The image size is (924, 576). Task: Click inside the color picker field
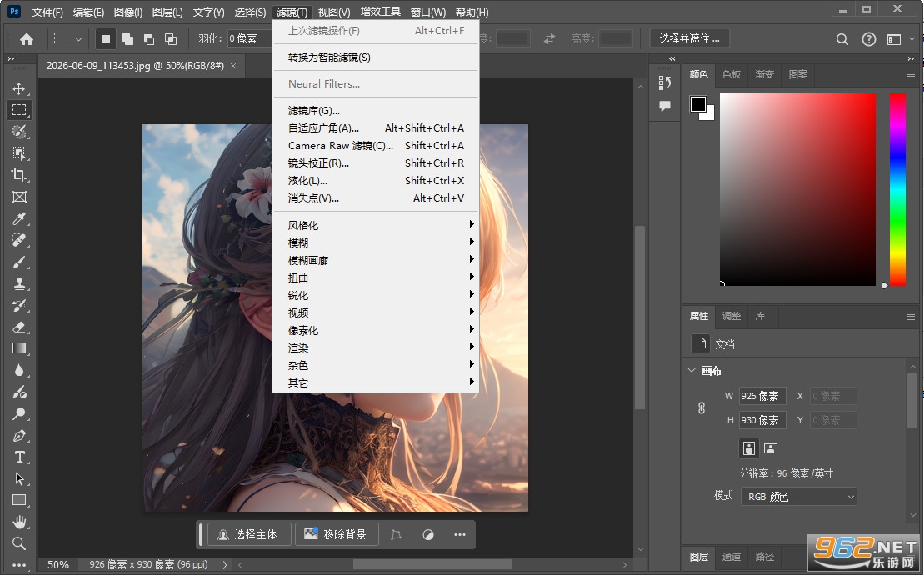tap(797, 189)
